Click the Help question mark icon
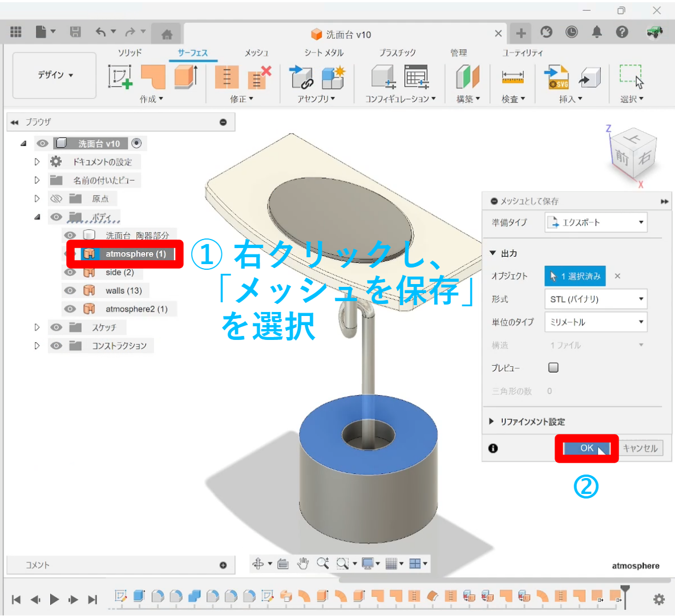This screenshot has width=675, height=616. (x=622, y=32)
